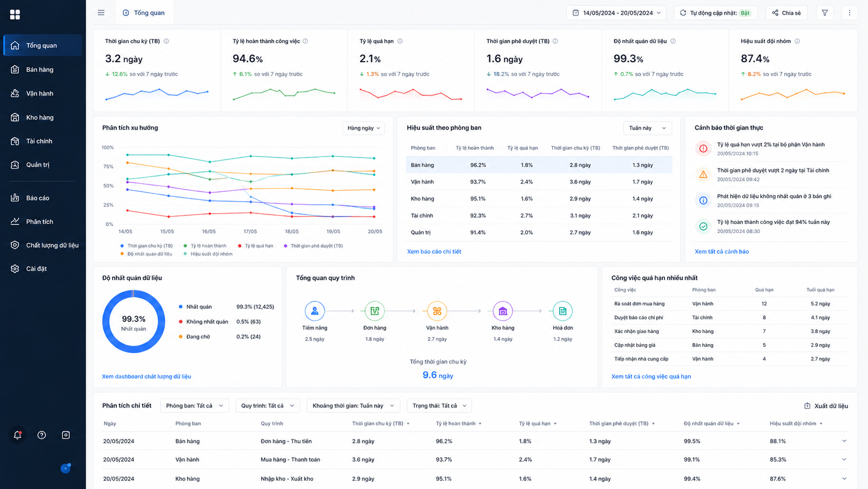Toggle Hiệu suất đội nhóm legend series
The width and height of the screenshot is (868, 489).
(208, 254)
